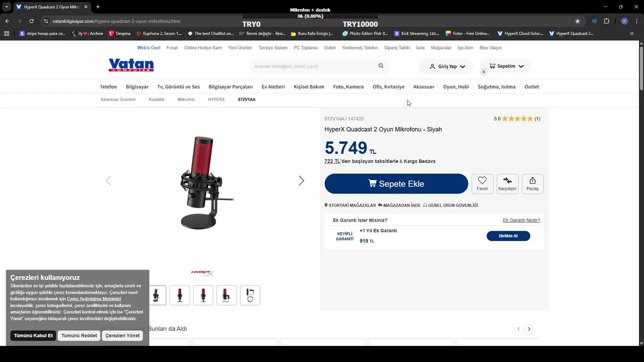Expand the Giriş Yap dropdown
644x362 pixels.
(447, 66)
